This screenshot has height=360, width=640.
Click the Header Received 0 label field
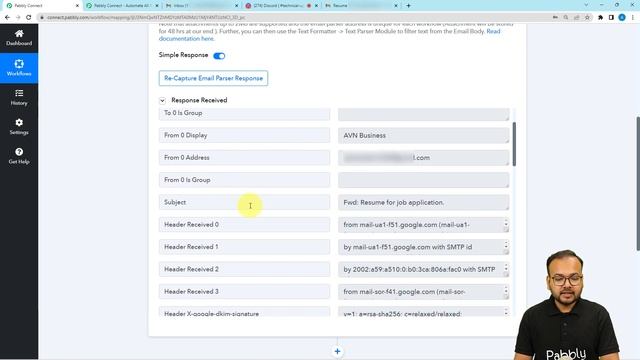pos(244,224)
